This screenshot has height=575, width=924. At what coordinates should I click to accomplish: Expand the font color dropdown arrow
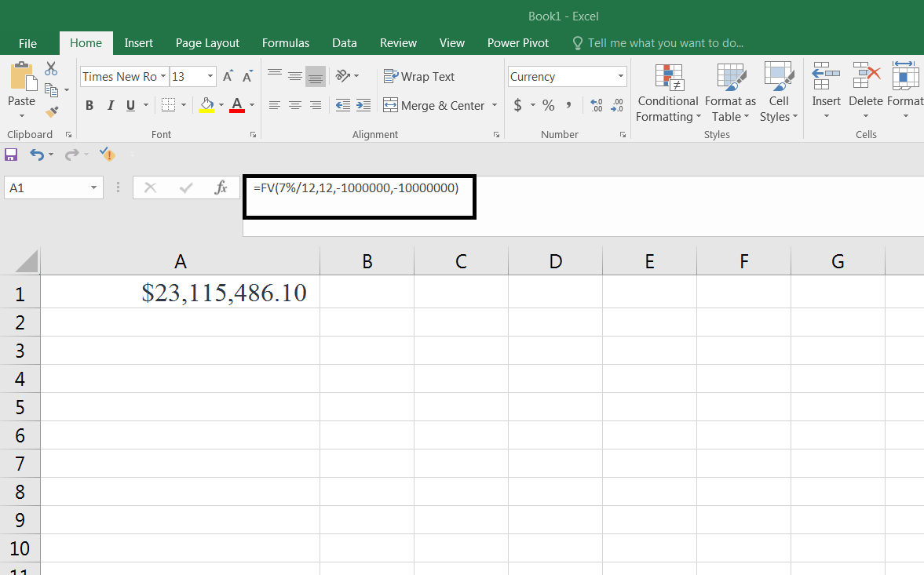[x=252, y=105]
